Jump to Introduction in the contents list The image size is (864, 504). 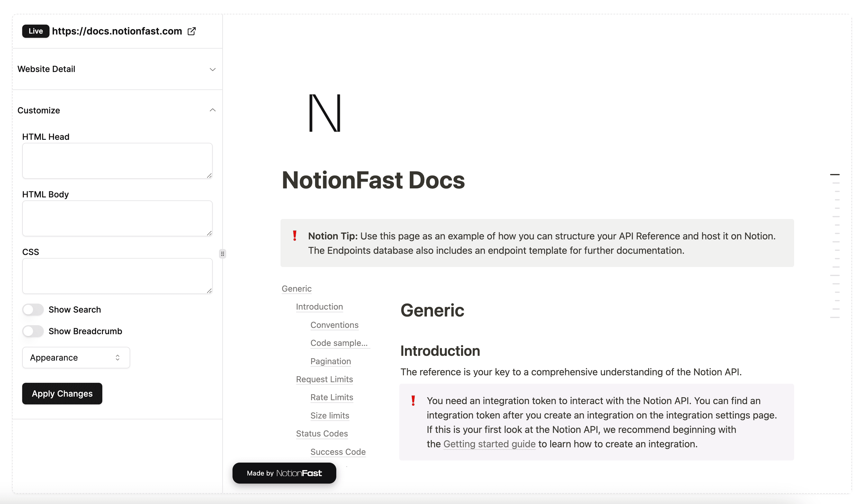[319, 307]
